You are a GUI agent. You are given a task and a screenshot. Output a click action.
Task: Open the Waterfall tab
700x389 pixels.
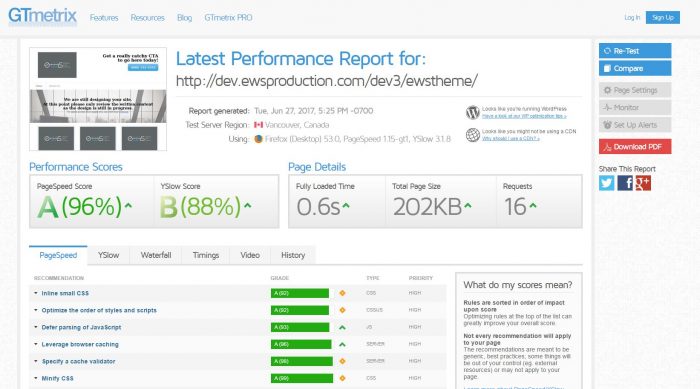[x=156, y=255]
